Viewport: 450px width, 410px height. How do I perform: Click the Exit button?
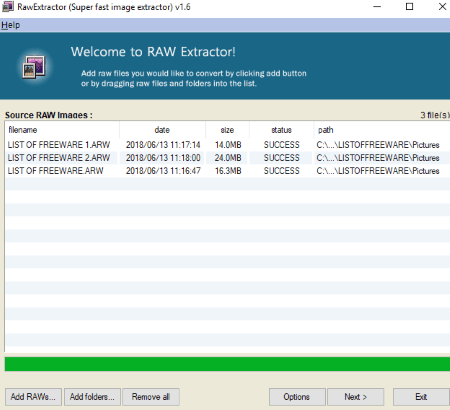click(421, 397)
